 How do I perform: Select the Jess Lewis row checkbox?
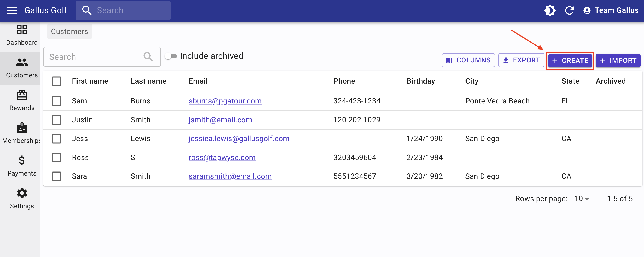(57, 139)
